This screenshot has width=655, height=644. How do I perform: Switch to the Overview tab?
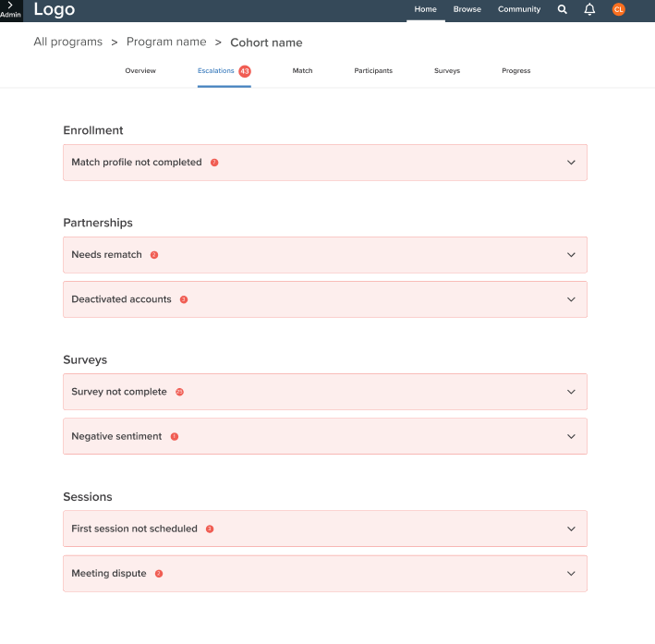(x=140, y=70)
